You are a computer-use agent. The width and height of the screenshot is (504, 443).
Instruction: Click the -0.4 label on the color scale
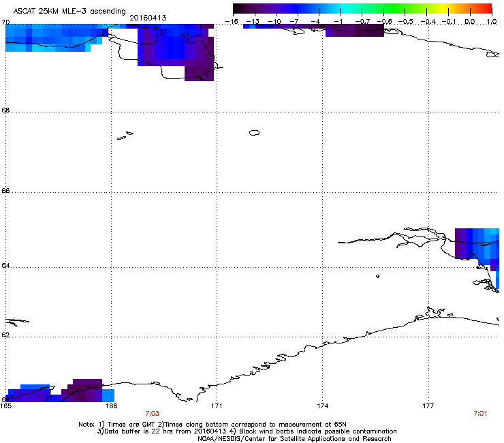coord(428,22)
